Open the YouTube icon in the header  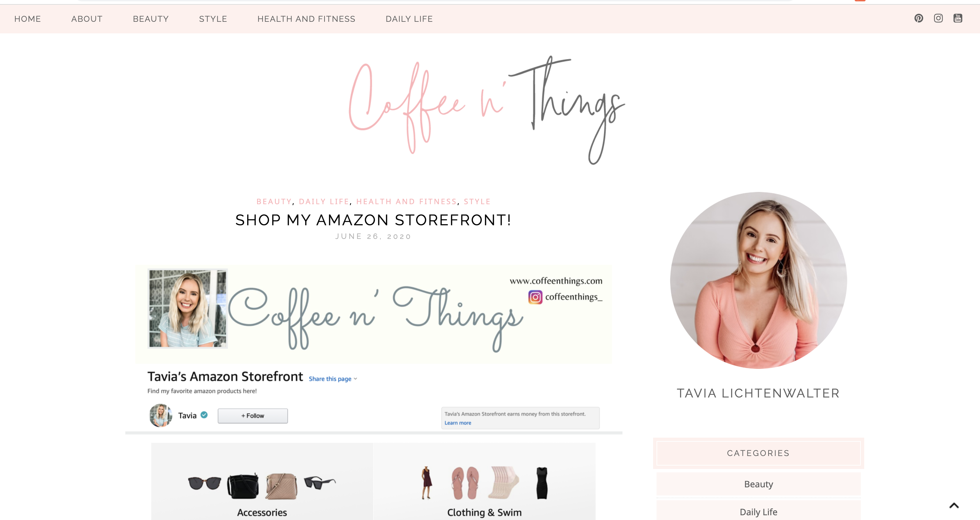coord(958,18)
